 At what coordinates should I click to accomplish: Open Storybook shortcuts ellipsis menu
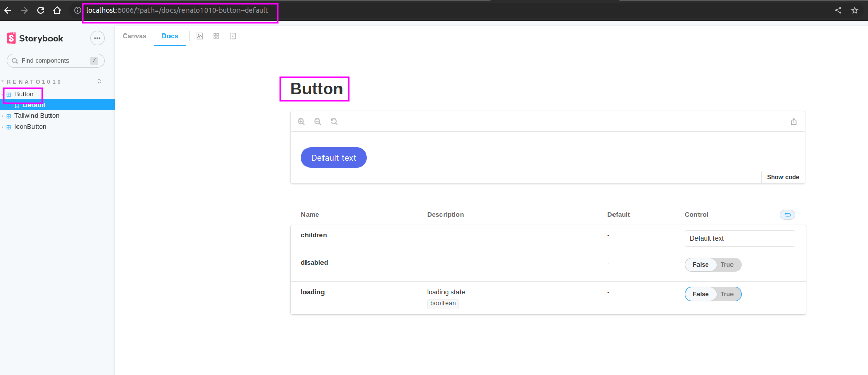point(97,38)
